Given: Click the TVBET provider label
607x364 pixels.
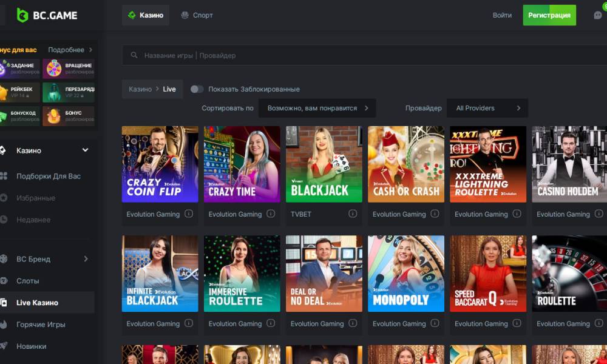Looking at the screenshot, I should tap(301, 214).
